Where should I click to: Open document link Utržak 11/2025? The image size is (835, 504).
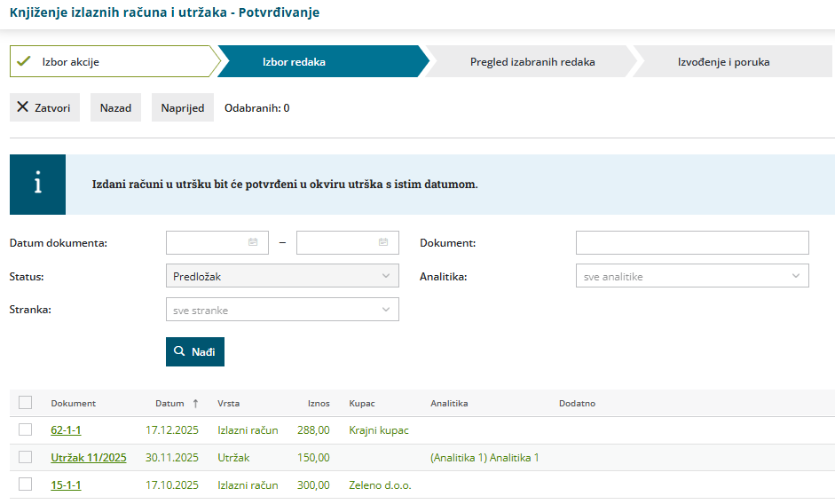tap(89, 458)
